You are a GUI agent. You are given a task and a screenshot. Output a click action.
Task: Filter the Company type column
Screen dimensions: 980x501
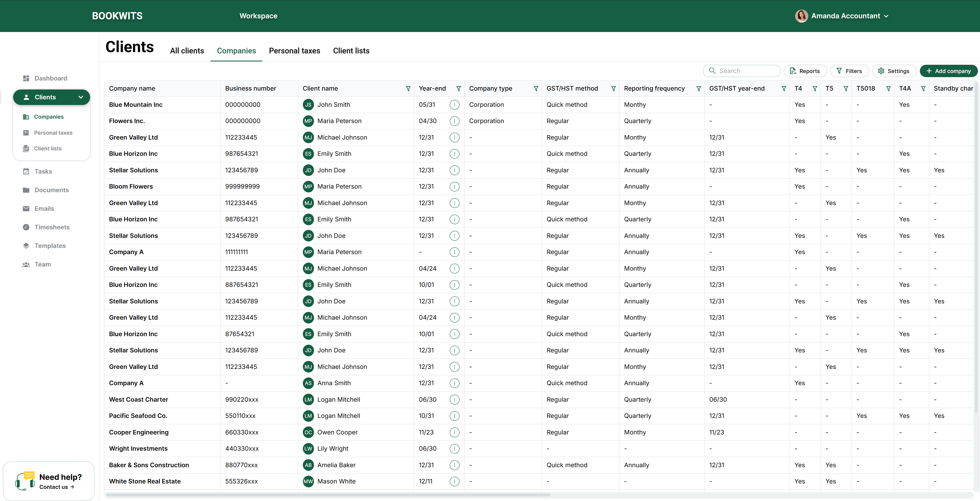coord(536,88)
